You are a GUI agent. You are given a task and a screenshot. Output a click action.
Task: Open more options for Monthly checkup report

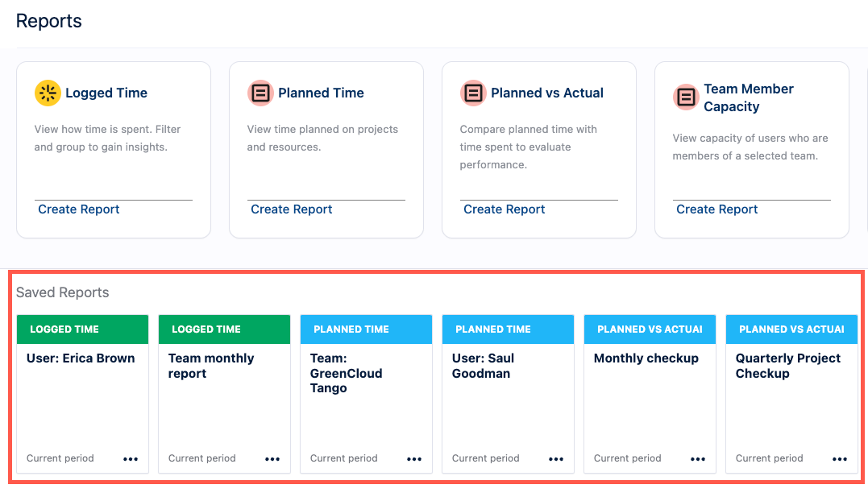[698, 459]
